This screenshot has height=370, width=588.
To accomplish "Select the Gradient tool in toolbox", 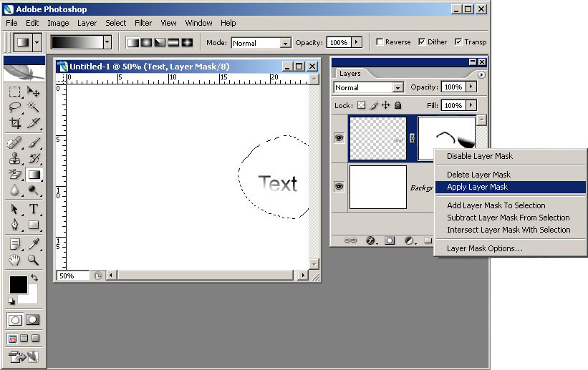I will (x=34, y=175).
